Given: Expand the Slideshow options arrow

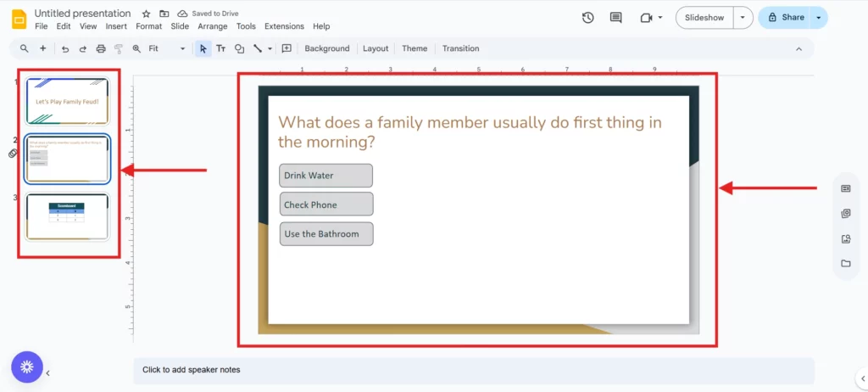Looking at the screenshot, I should (743, 18).
